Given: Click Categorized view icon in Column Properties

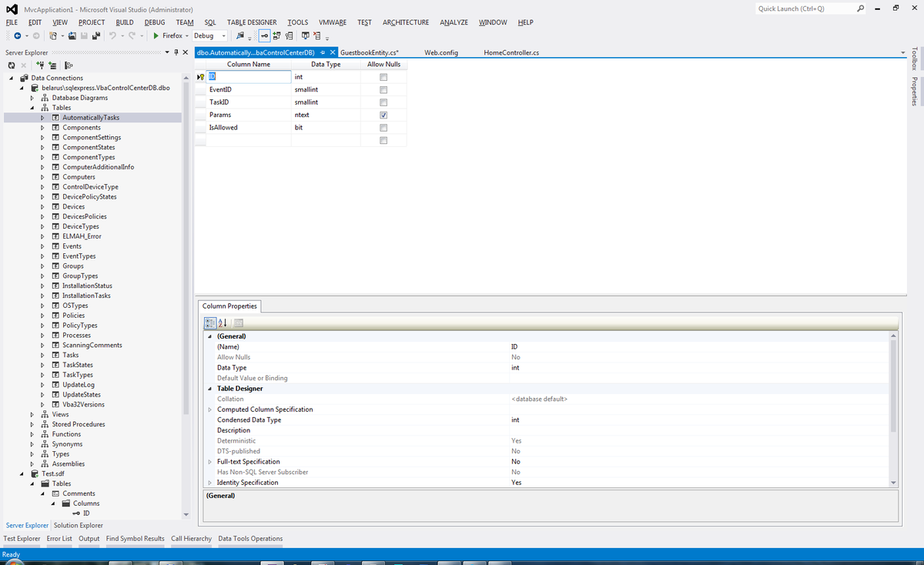Looking at the screenshot, I should pyautogui.click(x=209, y=323).
